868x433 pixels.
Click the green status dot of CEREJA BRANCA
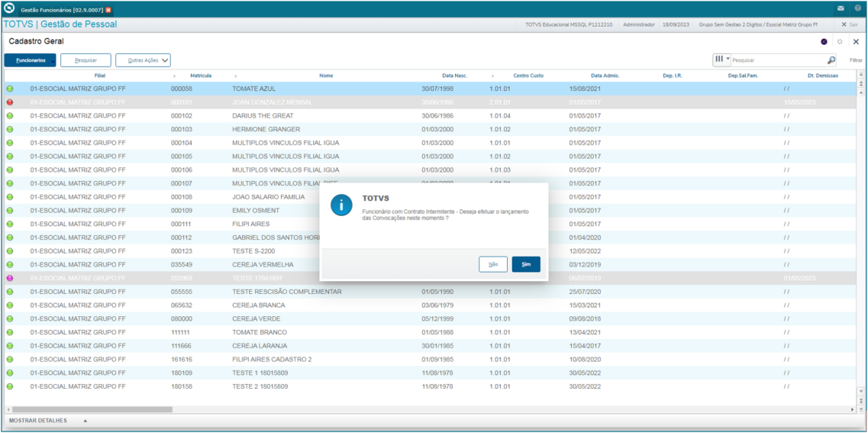pos(10,305)
